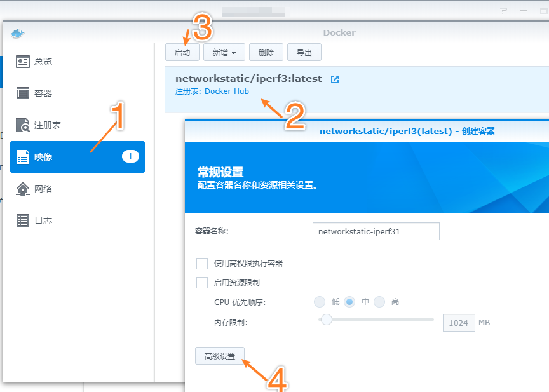The image size is (549, 392).
Task: Click the 常规设置 heading
Action: coord(220,172)
